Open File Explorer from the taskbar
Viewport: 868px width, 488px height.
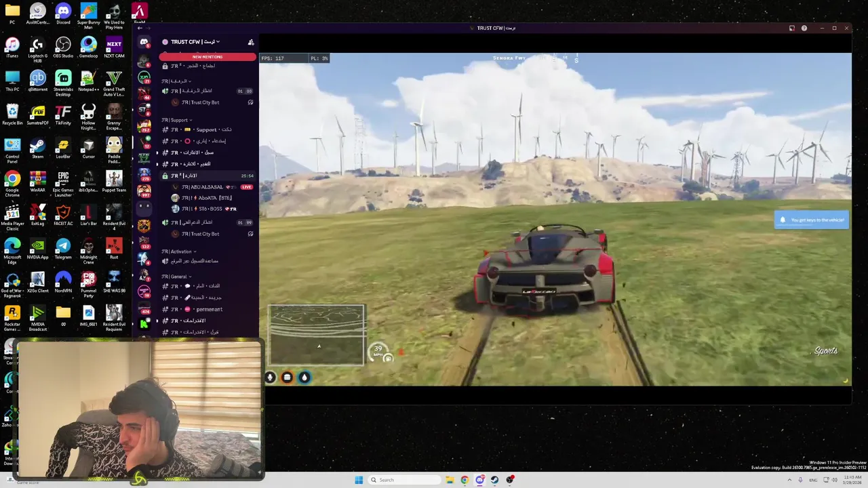tap(450, 480)
